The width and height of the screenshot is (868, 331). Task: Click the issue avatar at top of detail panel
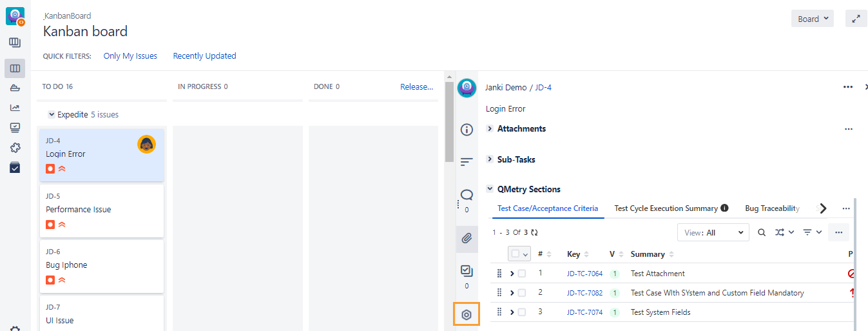[x=467, y=88]
